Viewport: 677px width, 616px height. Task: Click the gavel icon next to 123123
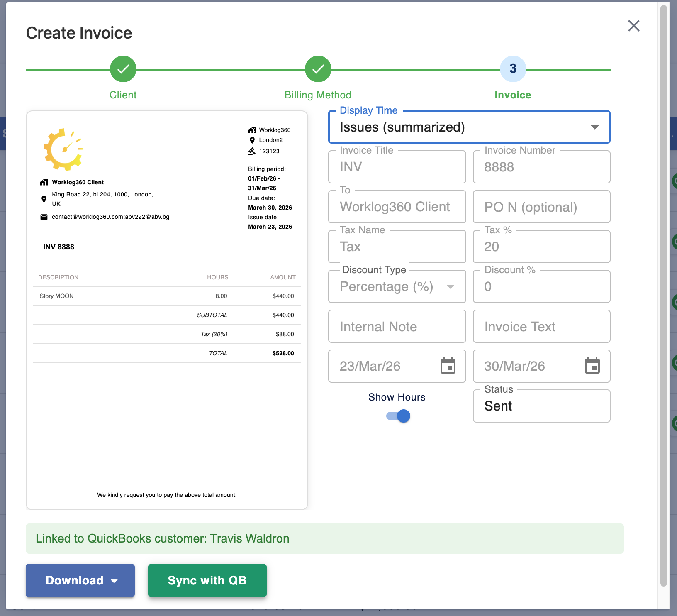(x=252, y=151)
